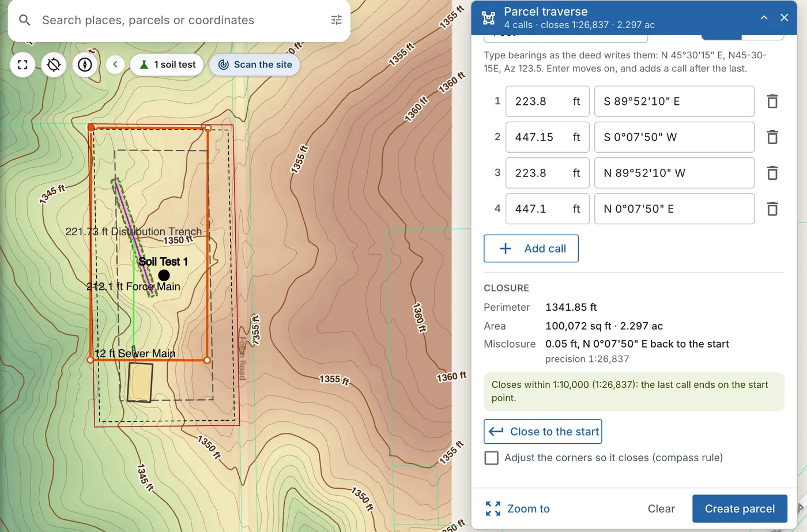Click the Soil Test 1 black marker

(x=164, y=276)
